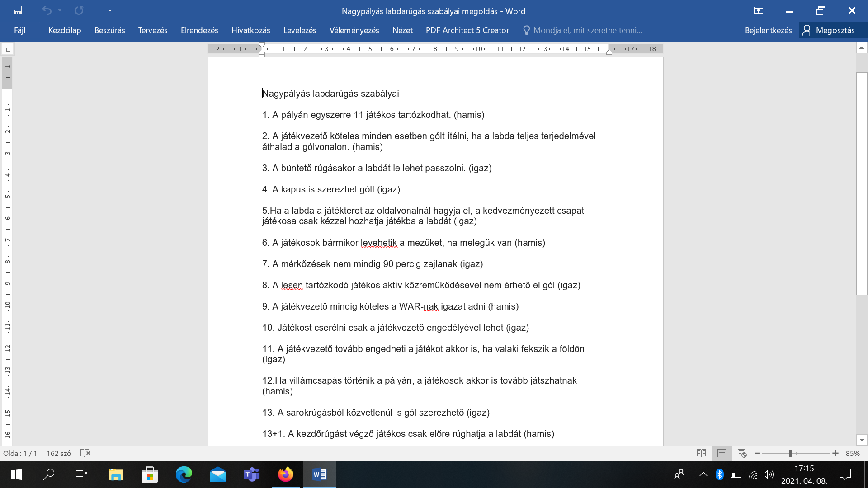The image size is (868, 488).
Task: Click the Tell me search field
Action: pyautogui.click(x=587, y=30)
